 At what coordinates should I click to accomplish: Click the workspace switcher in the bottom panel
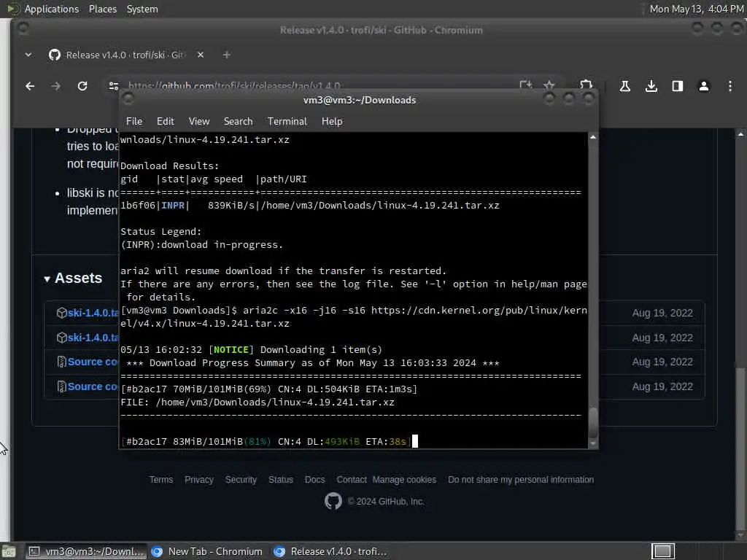(662, 551)
